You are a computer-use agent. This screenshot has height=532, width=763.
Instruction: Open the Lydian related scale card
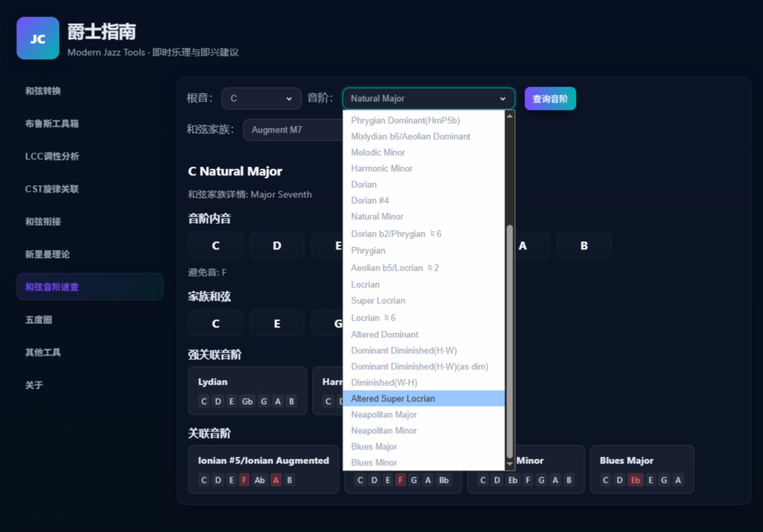(x=248, y=391)
